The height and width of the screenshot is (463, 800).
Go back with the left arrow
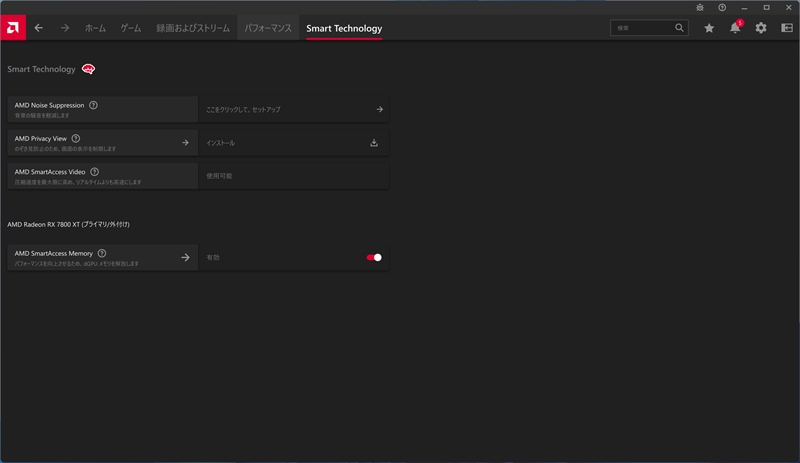[38, 28]
